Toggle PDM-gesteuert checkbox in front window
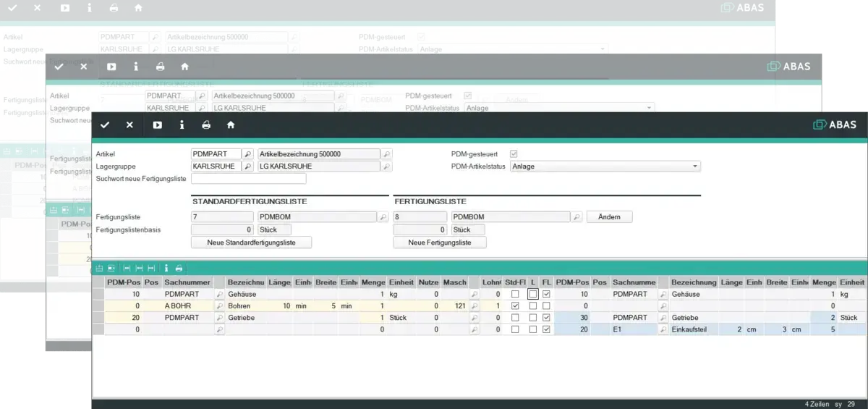The width and height of the screenshot is (868, 409). (x=514, y=154)
